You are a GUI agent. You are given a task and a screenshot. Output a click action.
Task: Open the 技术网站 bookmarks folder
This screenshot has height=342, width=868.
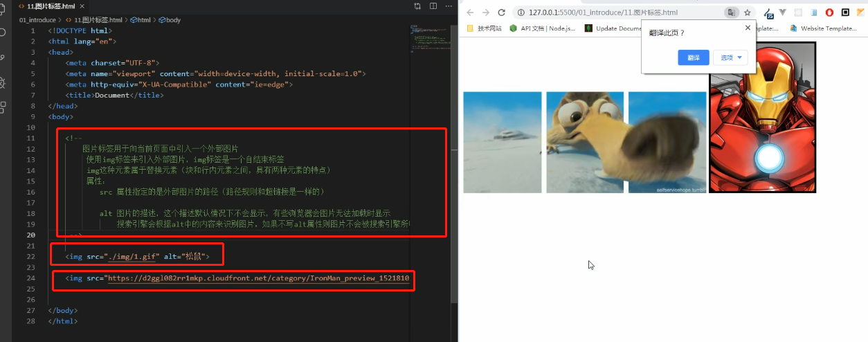click(x=485, y=28)
